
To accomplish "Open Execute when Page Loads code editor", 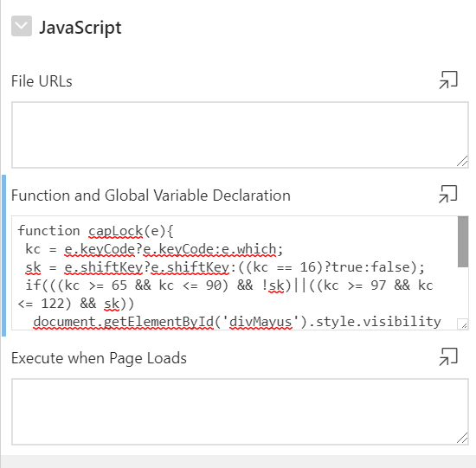I will pyautogui.click(x=448, y=357).
